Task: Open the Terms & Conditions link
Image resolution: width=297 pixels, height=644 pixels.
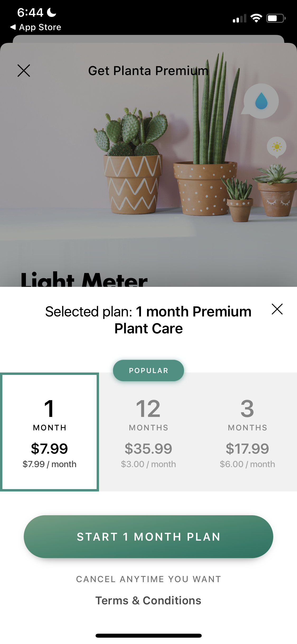Action: point(148,600)
